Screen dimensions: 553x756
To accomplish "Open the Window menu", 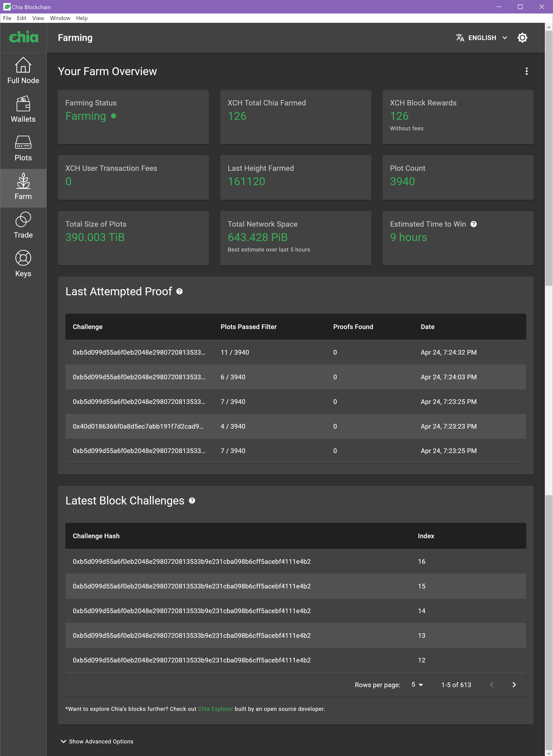I will (60, 18).
